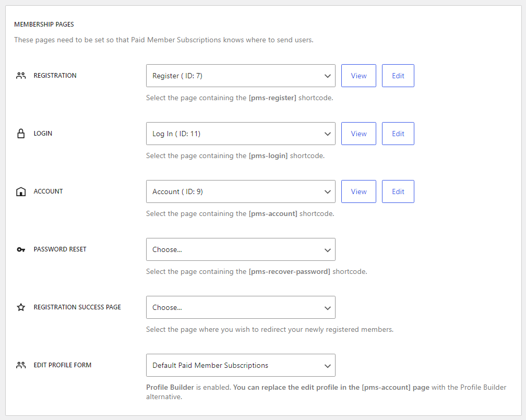Click the Registration users icon
The height and width of the screenshot is (420, 526).
tap(21, 76)
